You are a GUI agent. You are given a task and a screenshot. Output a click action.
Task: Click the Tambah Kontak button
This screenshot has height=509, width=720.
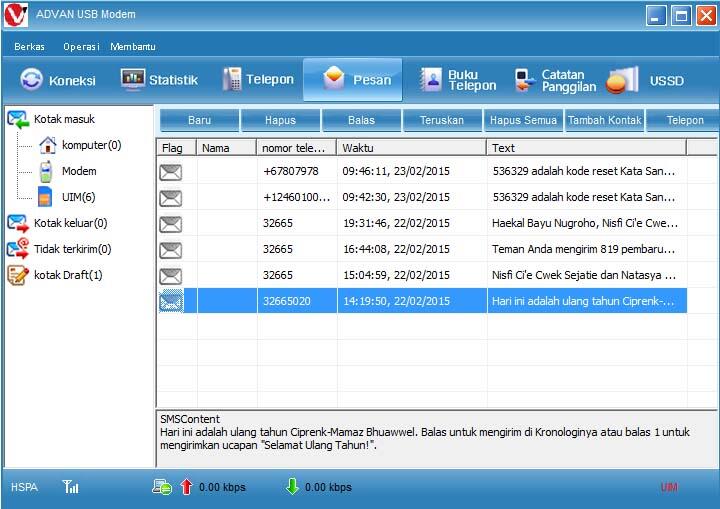point(604,120)
